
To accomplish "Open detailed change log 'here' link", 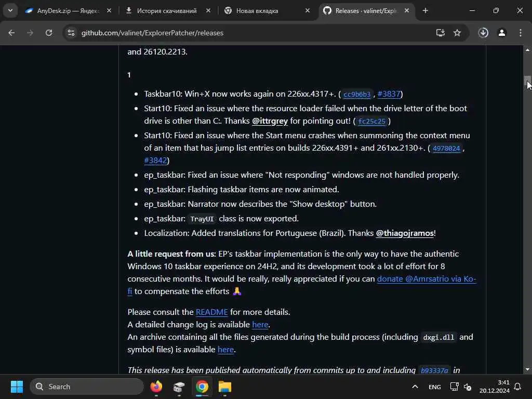I will coord(260,325).
